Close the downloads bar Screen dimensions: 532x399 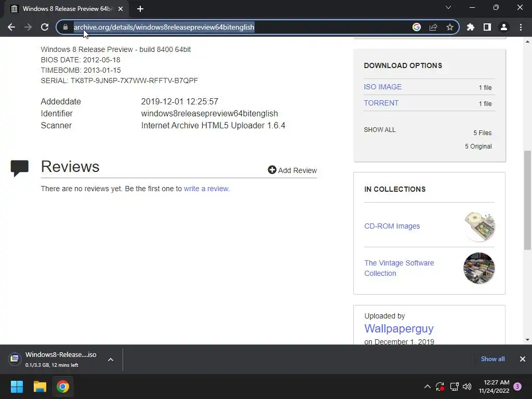523,359
